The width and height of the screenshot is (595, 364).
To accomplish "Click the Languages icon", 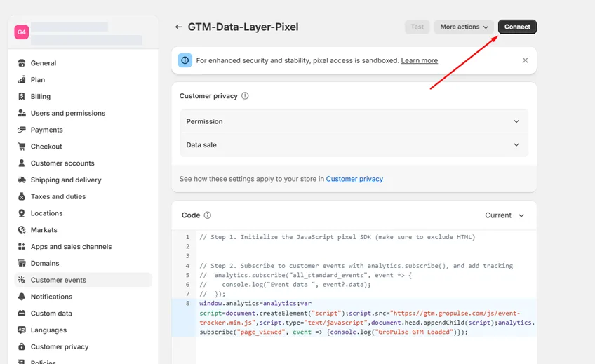I will [22, 330].
